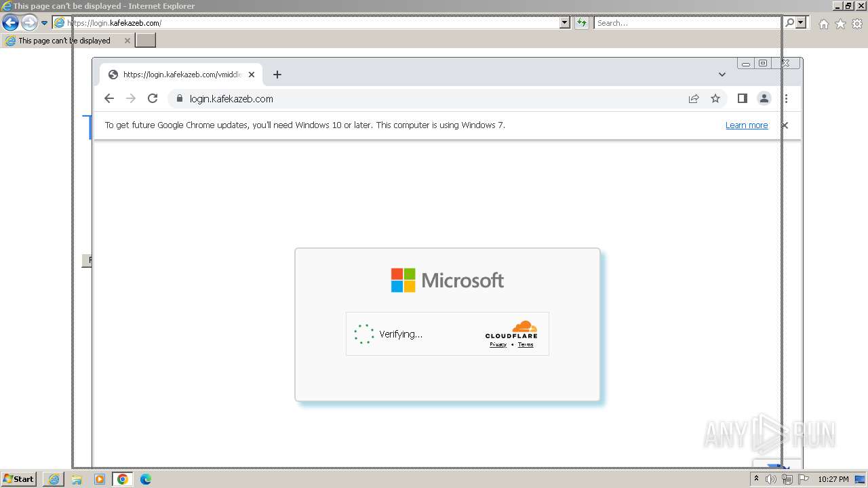
Task: Close the Internet Explorer tab
Action: tap(127, 41)
